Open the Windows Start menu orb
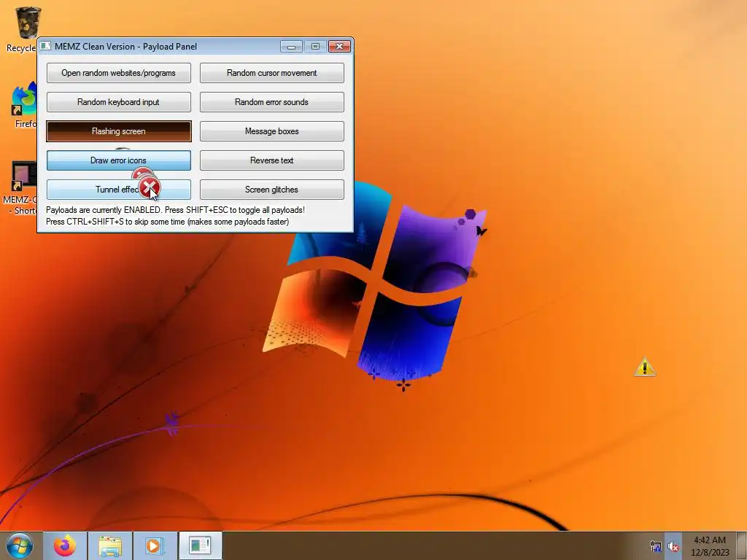This screenshot has width=747, height=560. click(x=20, y=545)
